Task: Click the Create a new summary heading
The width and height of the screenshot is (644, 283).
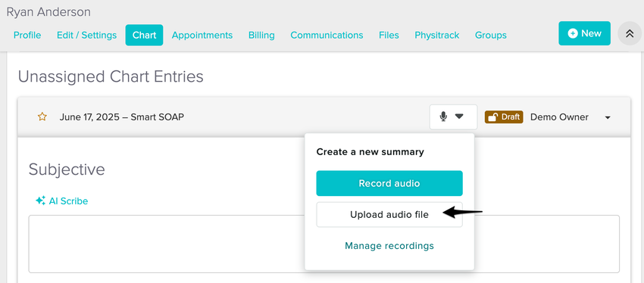Action: (x=370, y=152)
